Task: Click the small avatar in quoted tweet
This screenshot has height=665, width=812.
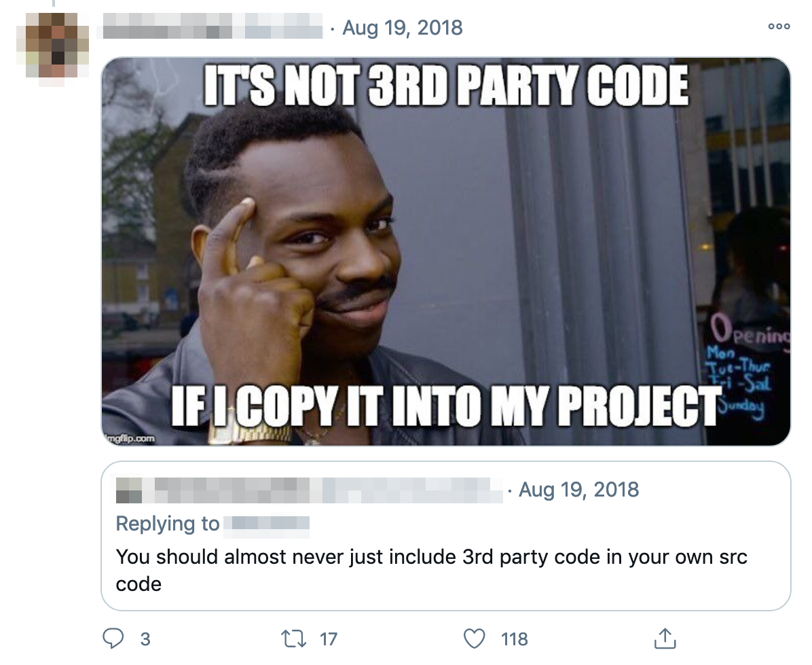Action: 129,490
